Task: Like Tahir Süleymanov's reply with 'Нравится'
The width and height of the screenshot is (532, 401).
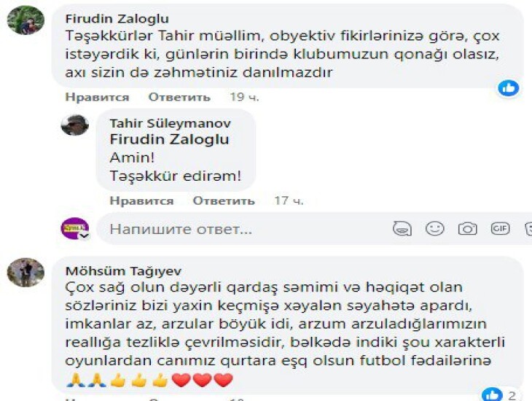Action: 141,200
